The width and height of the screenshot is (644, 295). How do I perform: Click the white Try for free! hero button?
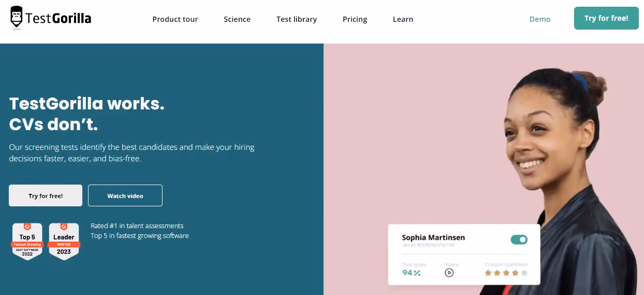coord(46,195)
